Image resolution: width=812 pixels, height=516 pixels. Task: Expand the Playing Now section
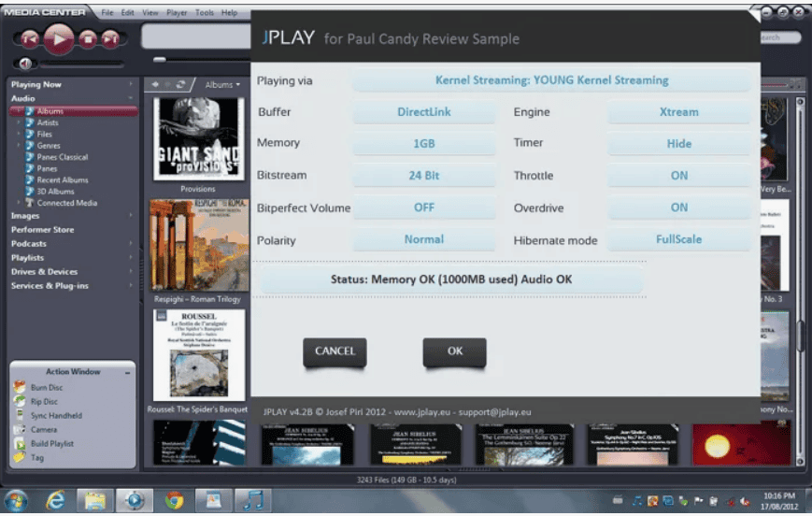[x=131, y=84]
